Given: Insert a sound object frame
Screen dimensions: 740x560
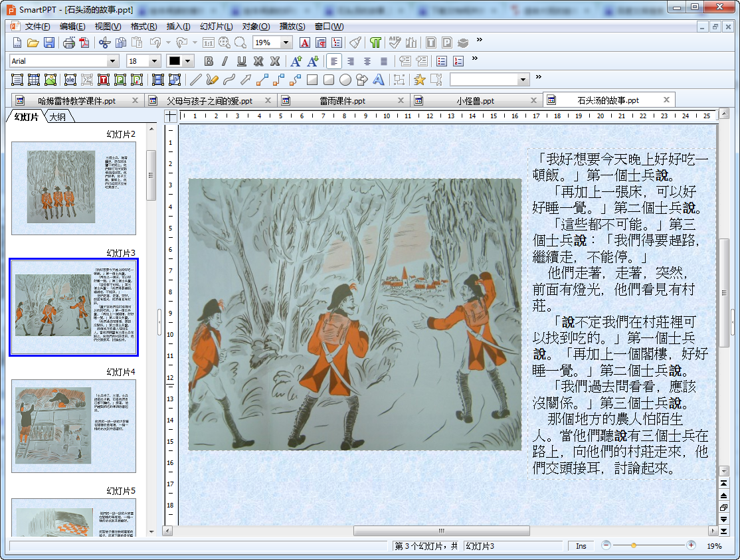Looking at the screenshot, I should tap(175, 80).
